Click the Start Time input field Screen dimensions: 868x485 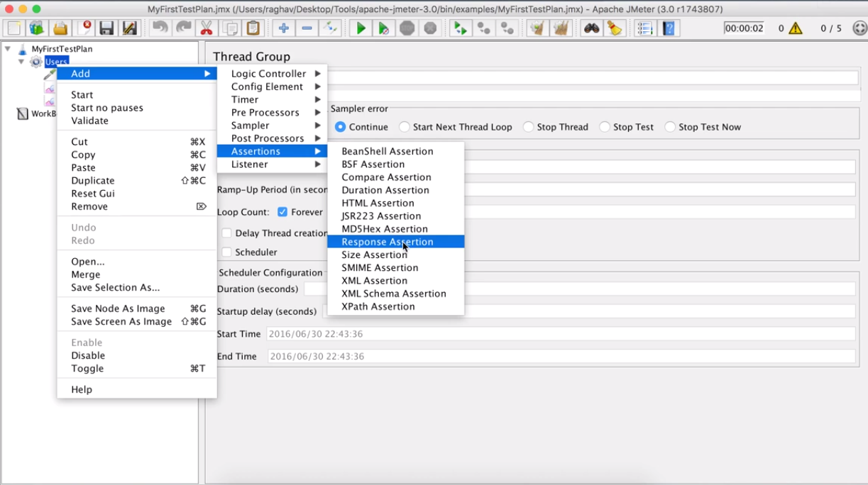tap(561, 334)
